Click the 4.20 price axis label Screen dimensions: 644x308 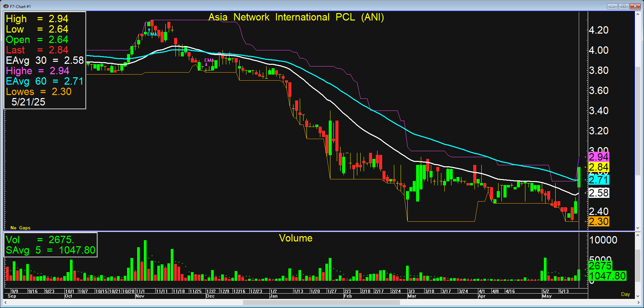(599, 30)
